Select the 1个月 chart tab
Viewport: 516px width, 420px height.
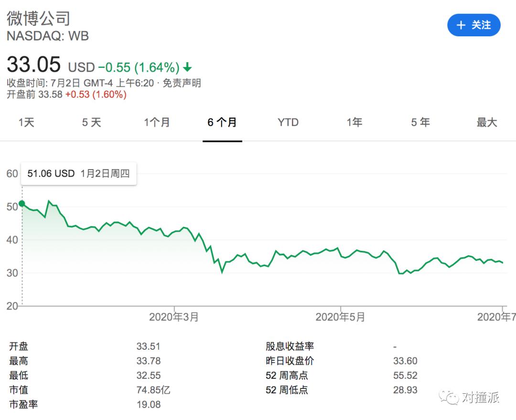[157, 122]
